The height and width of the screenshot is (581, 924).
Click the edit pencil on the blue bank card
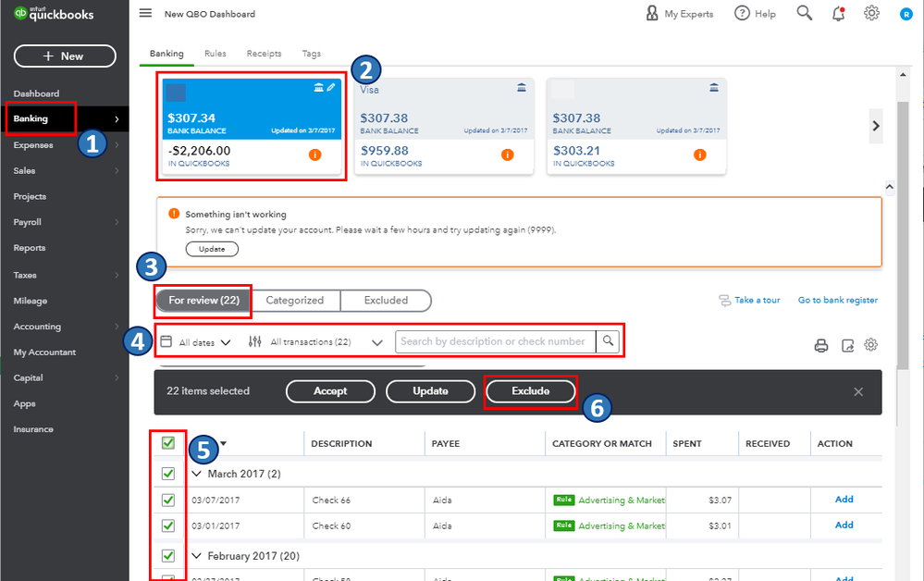click(x=331, y=87)
